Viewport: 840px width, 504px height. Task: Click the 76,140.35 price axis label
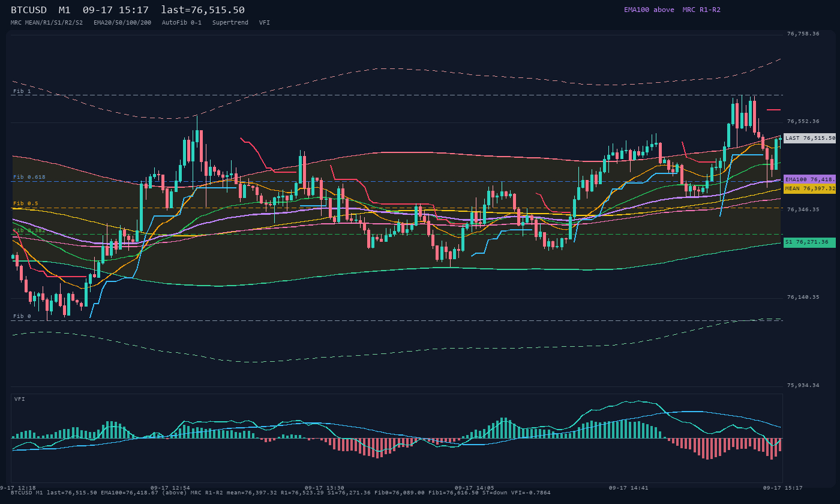pos(803,297)
